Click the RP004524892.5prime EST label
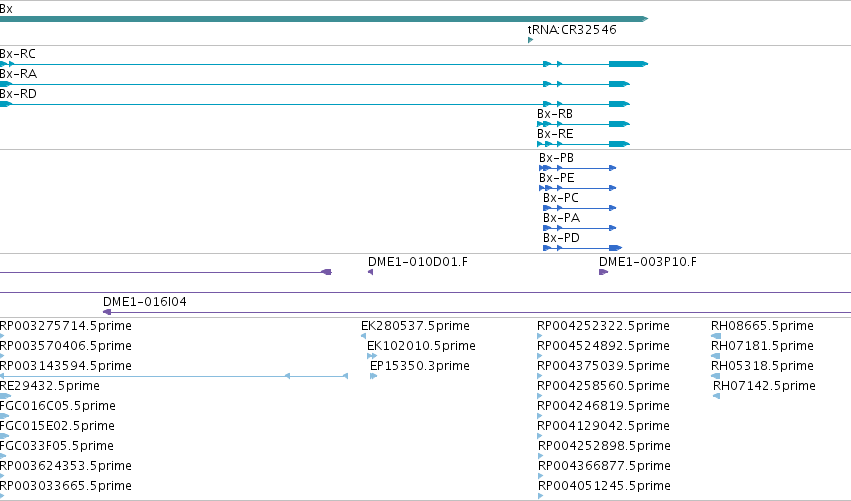This screenshot has width=851, height=501. [603, 346]
